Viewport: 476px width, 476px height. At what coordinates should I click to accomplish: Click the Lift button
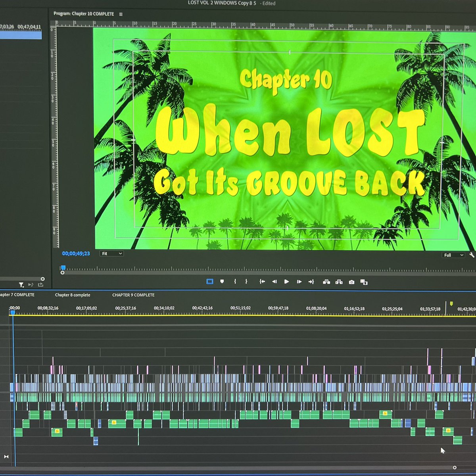coord(326,282)
